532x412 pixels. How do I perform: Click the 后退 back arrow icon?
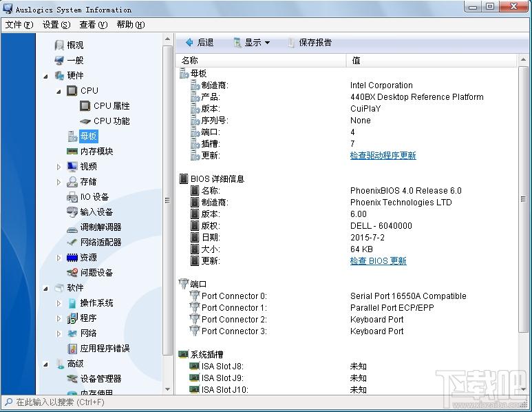189,43
